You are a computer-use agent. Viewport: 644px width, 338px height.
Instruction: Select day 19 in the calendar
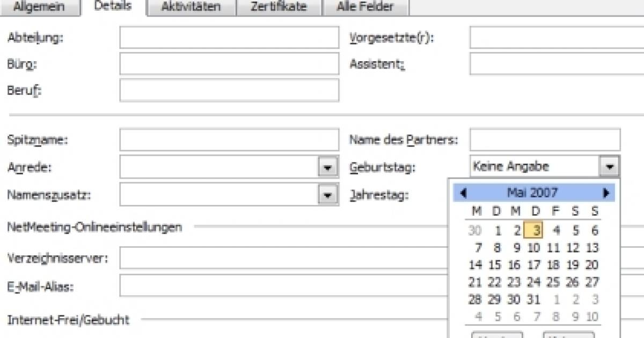[573, 265]
